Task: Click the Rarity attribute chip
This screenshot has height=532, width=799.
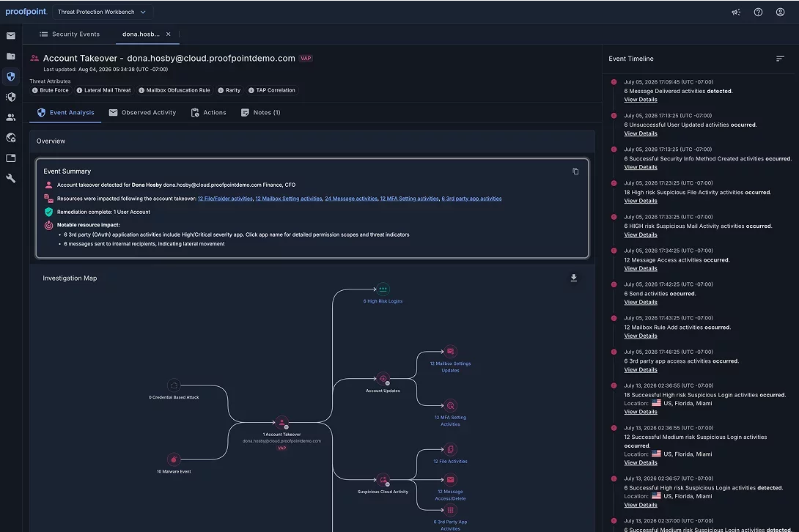Action: coord(229,90)
